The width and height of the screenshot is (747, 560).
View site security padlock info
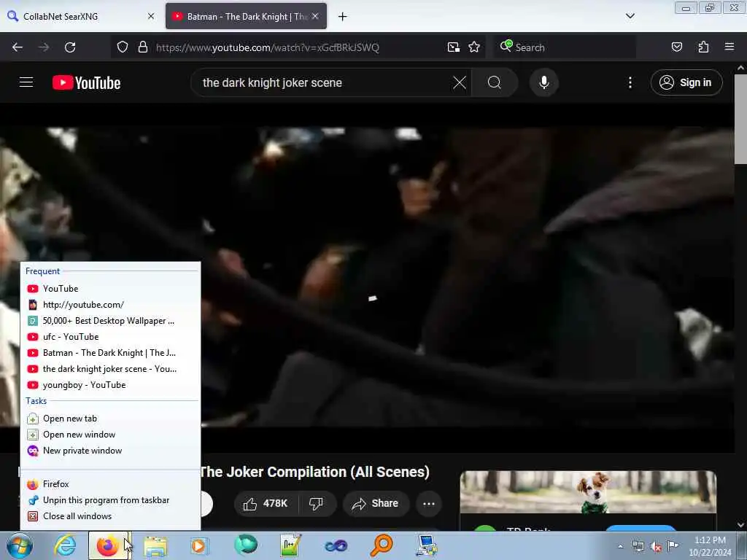click(142, 47)
